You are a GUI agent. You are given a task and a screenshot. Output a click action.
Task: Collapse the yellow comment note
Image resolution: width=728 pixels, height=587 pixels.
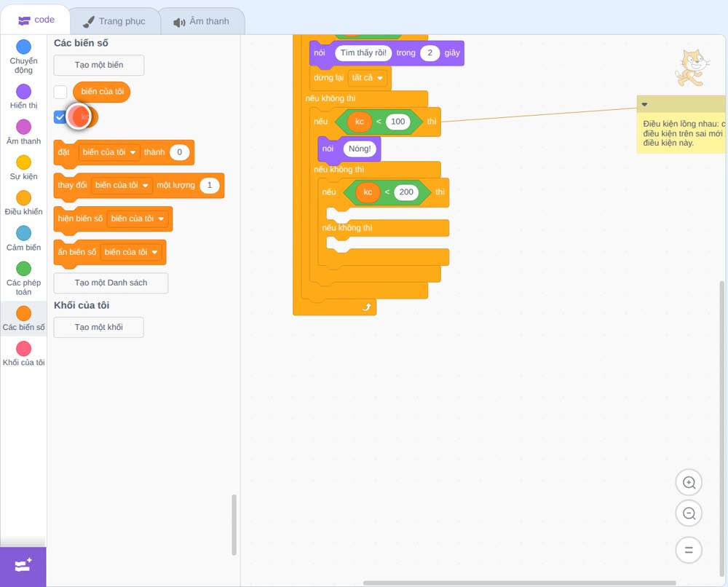point(644,104)
